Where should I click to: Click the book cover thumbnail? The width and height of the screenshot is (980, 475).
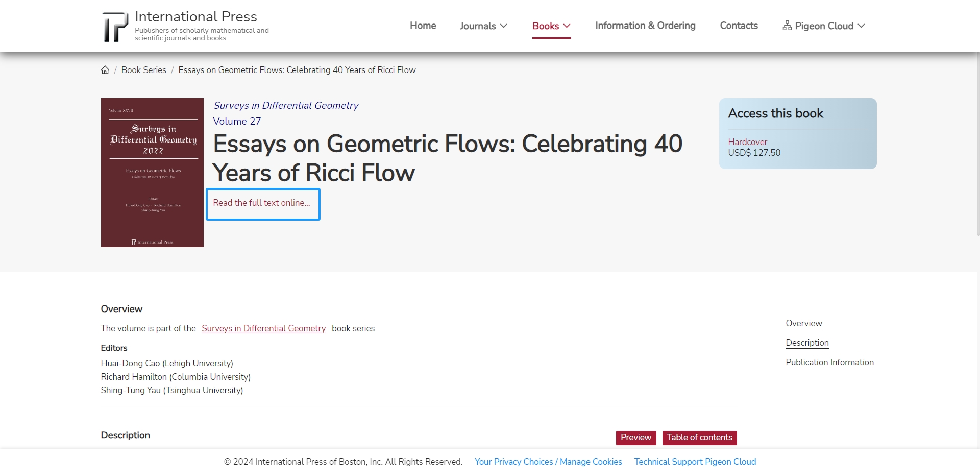point(152,173)
